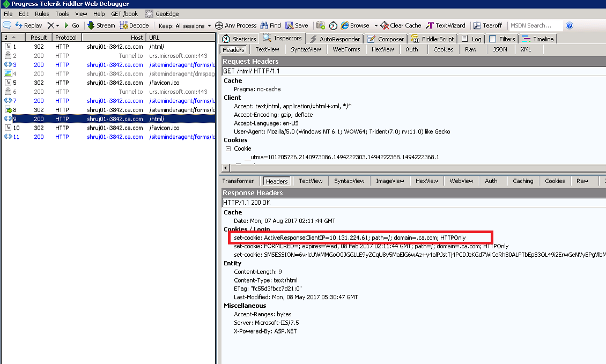The width and height of the screenshot is (606, 364).
Task: Click the GeoEdge menu item
Action: [x=162, y=14]
